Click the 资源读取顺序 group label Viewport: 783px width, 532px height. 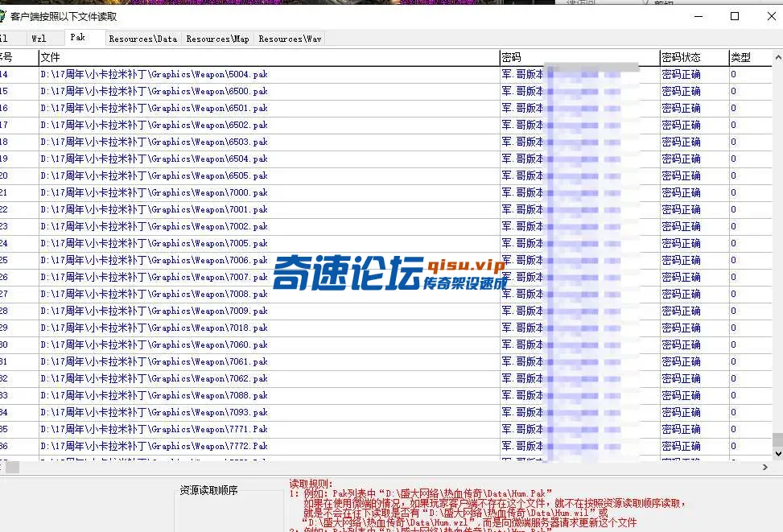(x=208, y=490)
